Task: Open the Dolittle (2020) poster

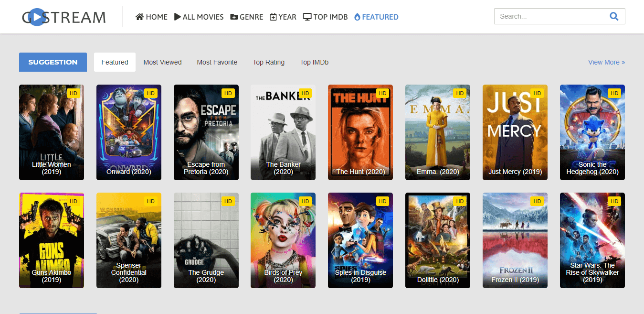Action: coord(438,240)
